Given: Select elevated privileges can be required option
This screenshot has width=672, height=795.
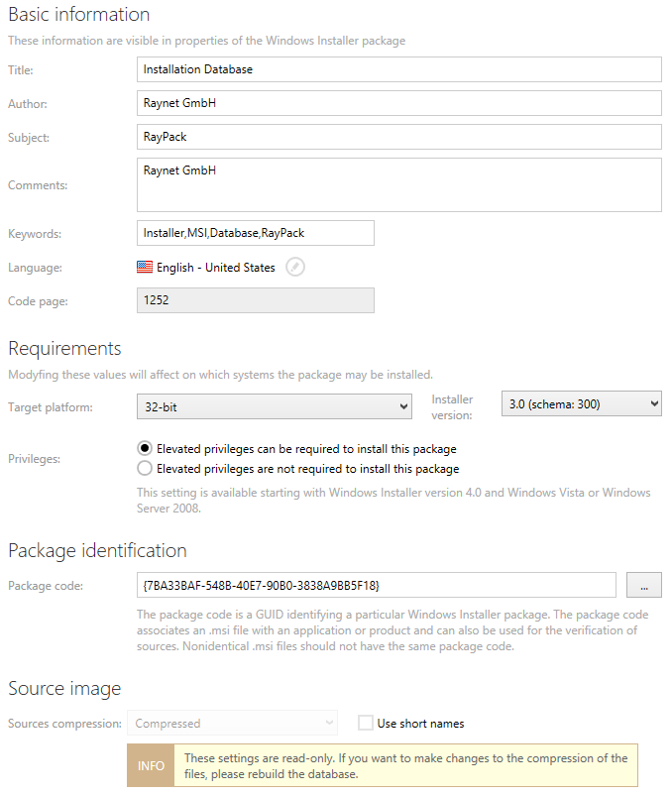Looking at the screenshot, I should point(146,448).
